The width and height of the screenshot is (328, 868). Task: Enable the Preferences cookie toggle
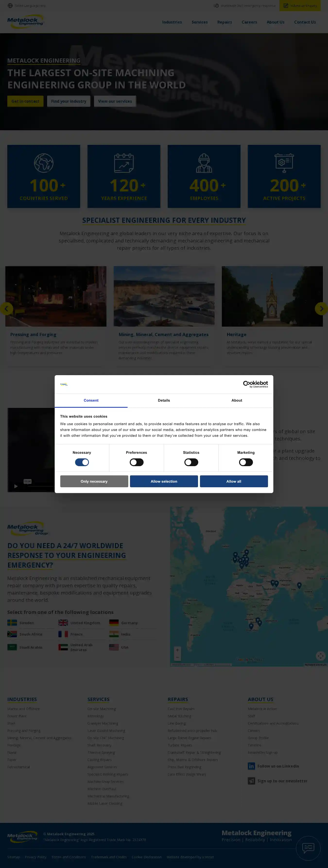coord(136,462)
